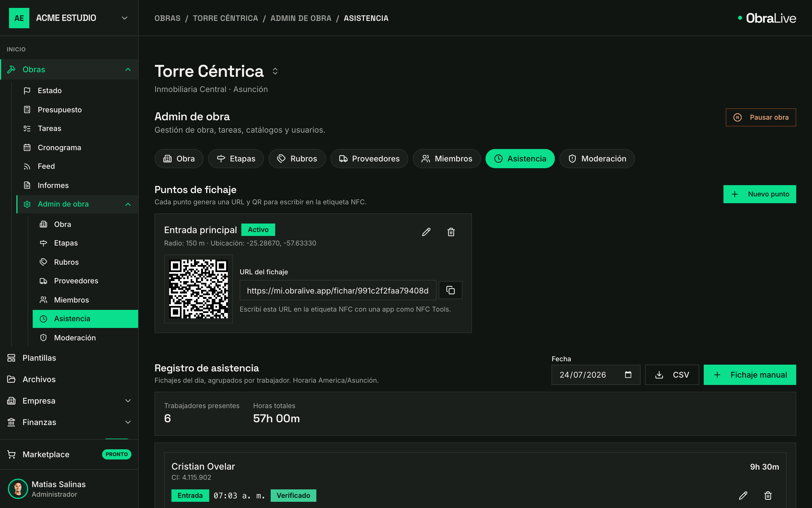Open the Feed sidebar item
Screen dimensions: 812x508
(x=77, y=166)
